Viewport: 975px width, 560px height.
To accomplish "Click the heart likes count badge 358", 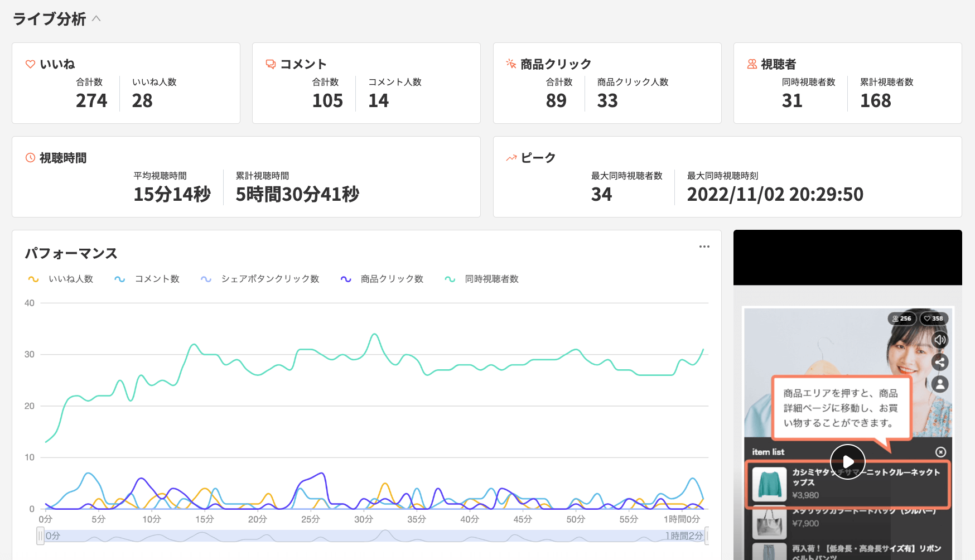I will coord(933,318).
